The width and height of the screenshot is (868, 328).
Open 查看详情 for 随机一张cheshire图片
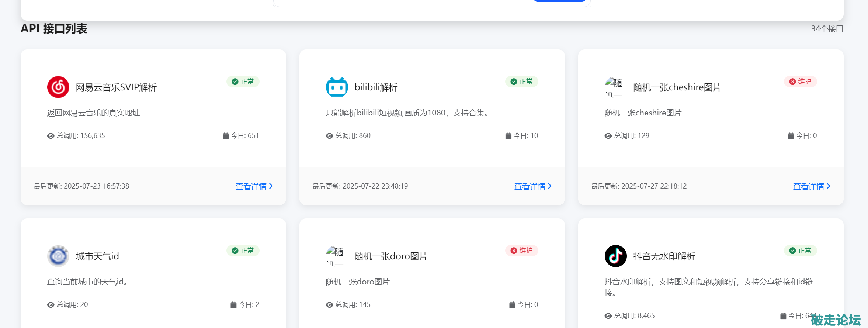click(x=812, y=186)
